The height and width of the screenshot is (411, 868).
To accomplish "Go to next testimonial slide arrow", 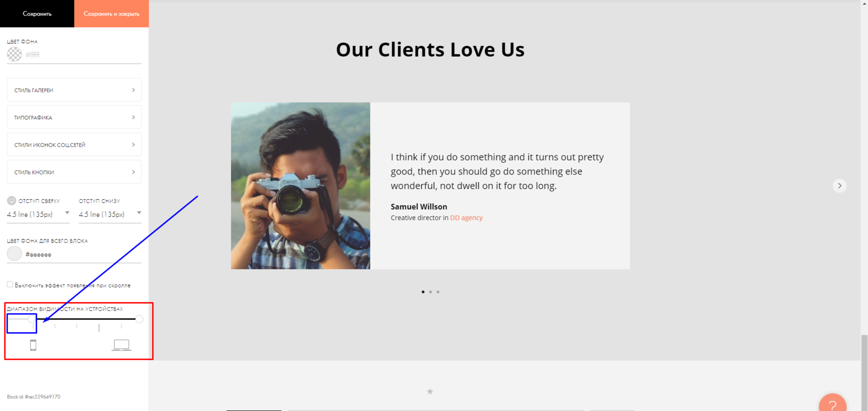I will pyautogui.click(x=840, y=185).
